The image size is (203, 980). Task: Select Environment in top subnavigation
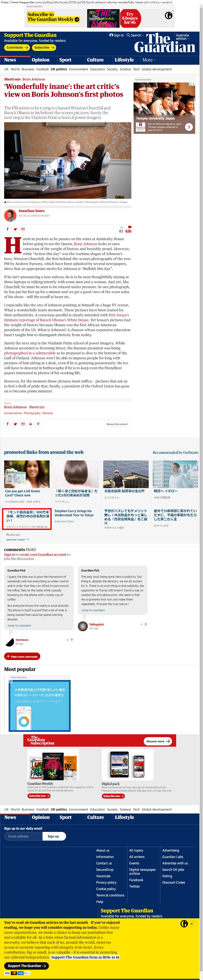pyautogui.click(x=79, y=69)
